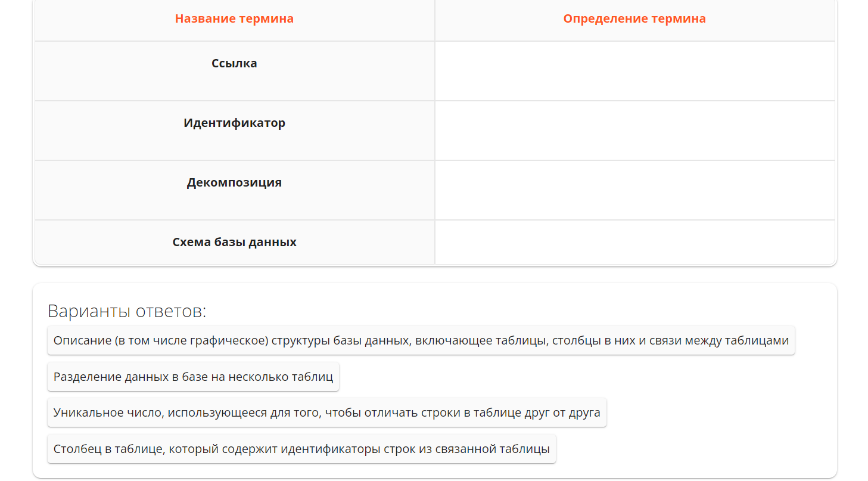Select the 'Столбец в таблице' answer option
The width and height of the screenshot is (868, 481).
pyautogui.click(x=301, y=449)
